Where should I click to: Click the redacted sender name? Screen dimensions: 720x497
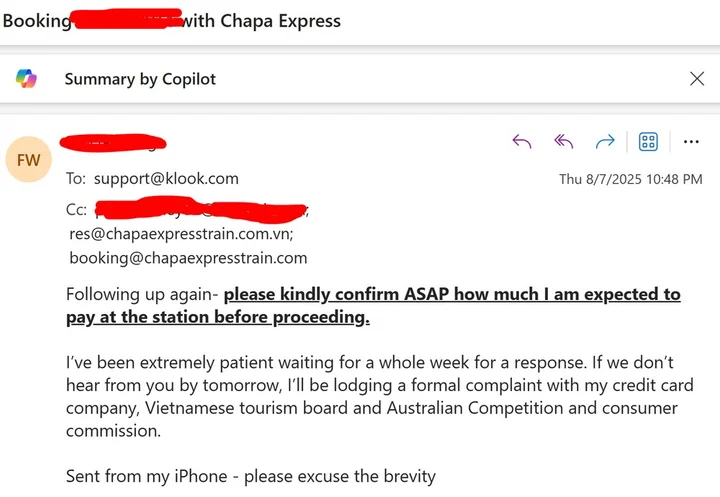(x=113, y=142)
